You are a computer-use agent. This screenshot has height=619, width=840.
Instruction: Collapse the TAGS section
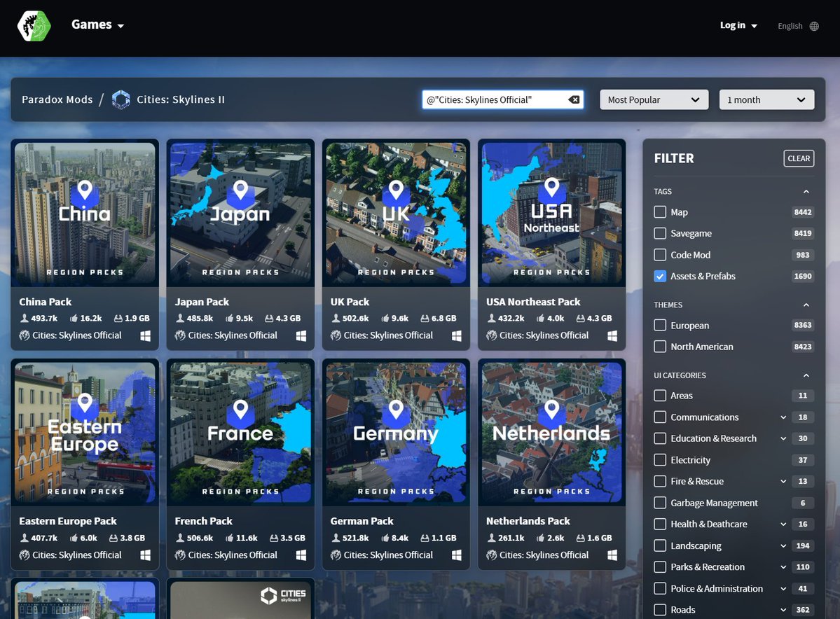806,191
